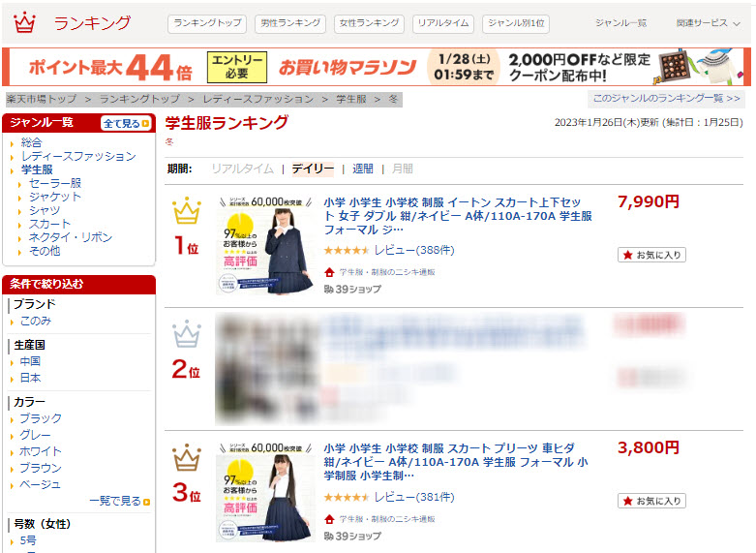Add 7,990円 product to お気に入り
Image resolution: width=756 pixels, height=553 pixels.
[x=651, y=255]
